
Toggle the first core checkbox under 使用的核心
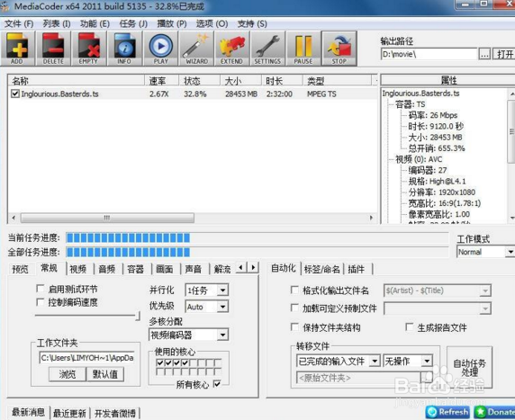click(x=160, y=362)
